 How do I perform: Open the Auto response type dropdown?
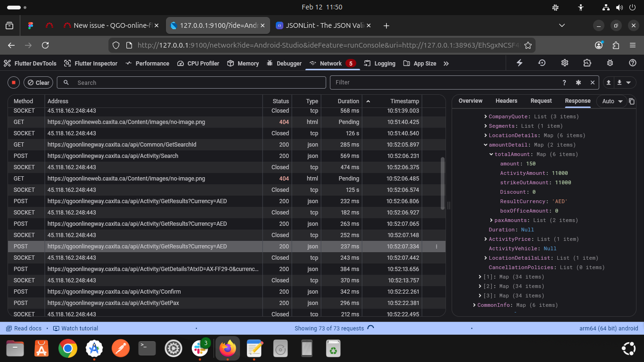tap(612, 101)
